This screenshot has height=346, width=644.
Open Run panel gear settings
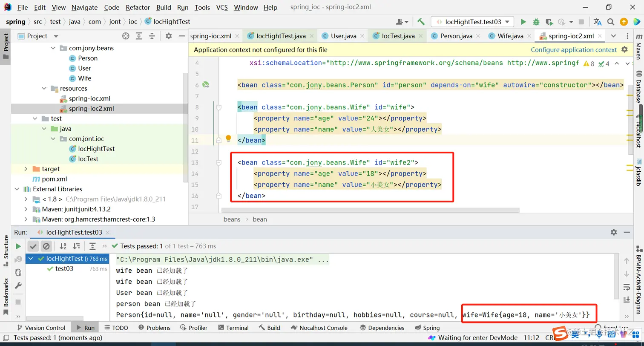click(614, 232)
